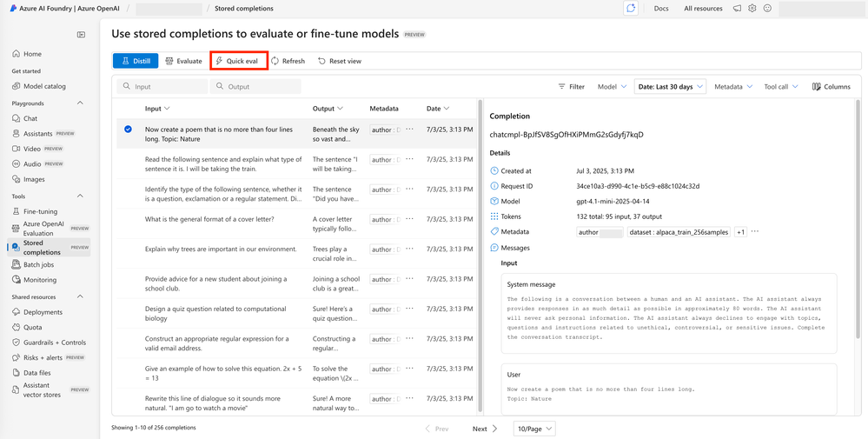This screenshot has height=439, width=868.
Task: Open Fine-tuning in sidebar
Action: tap(40, 211)
